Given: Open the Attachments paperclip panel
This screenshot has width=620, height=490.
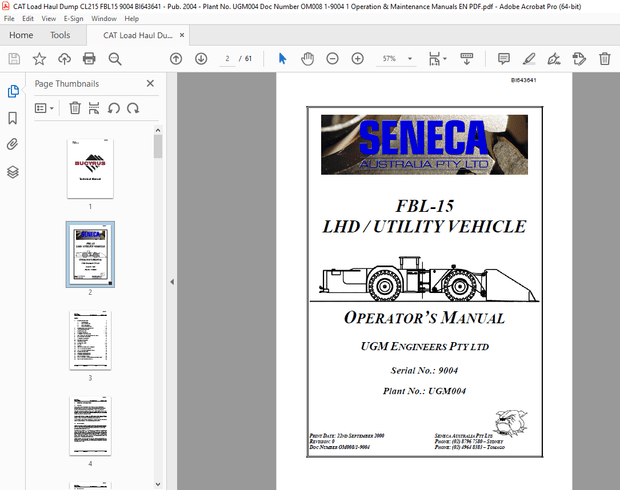Looking at the screenshot, I should 13,144.
